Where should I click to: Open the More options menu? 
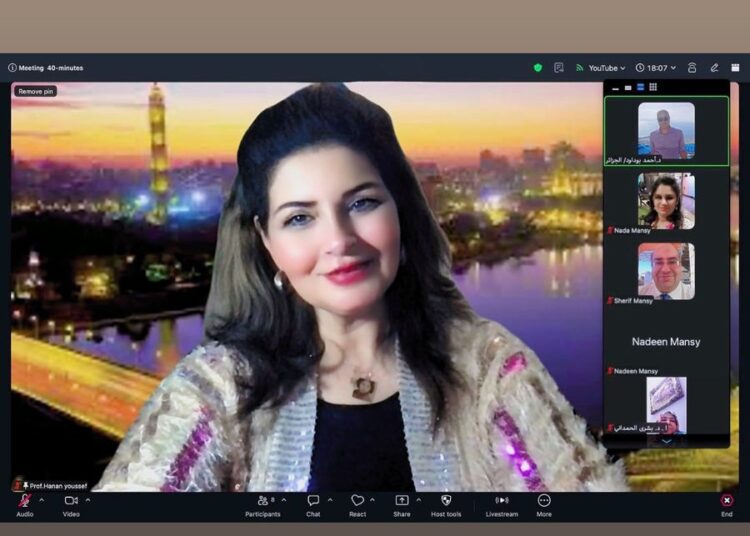pyautogui.click(x=544, y=505)
